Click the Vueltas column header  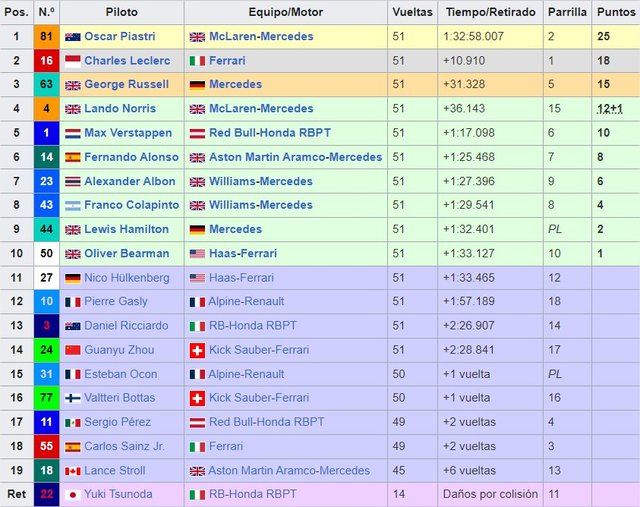[x=412, y=12]
